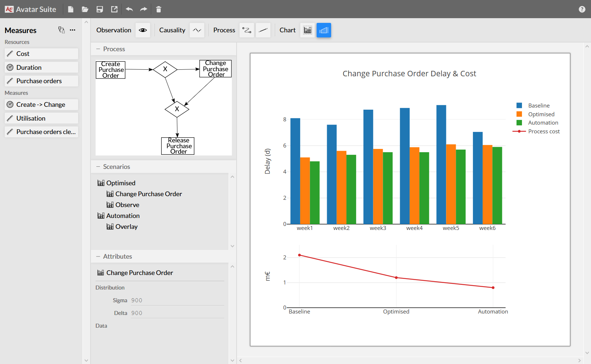Click the Cost resource button
Screen dimensions: 591x364
pos(41,54)
